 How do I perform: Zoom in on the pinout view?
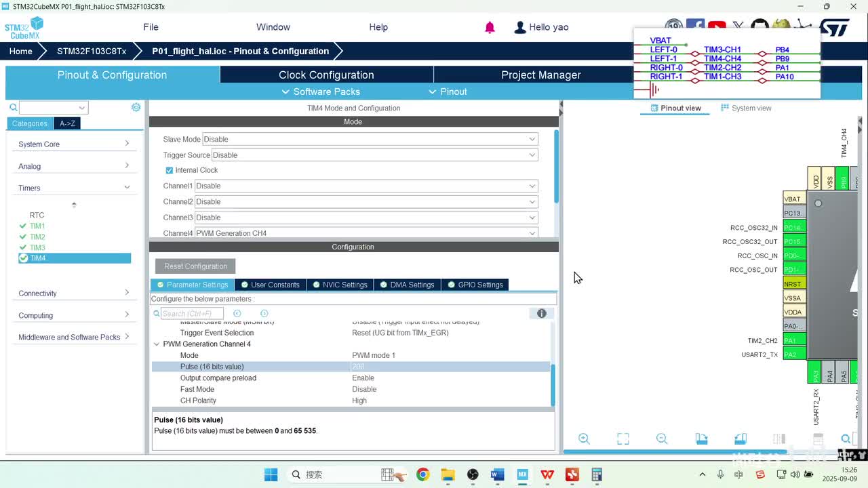(x=584, y=439)
